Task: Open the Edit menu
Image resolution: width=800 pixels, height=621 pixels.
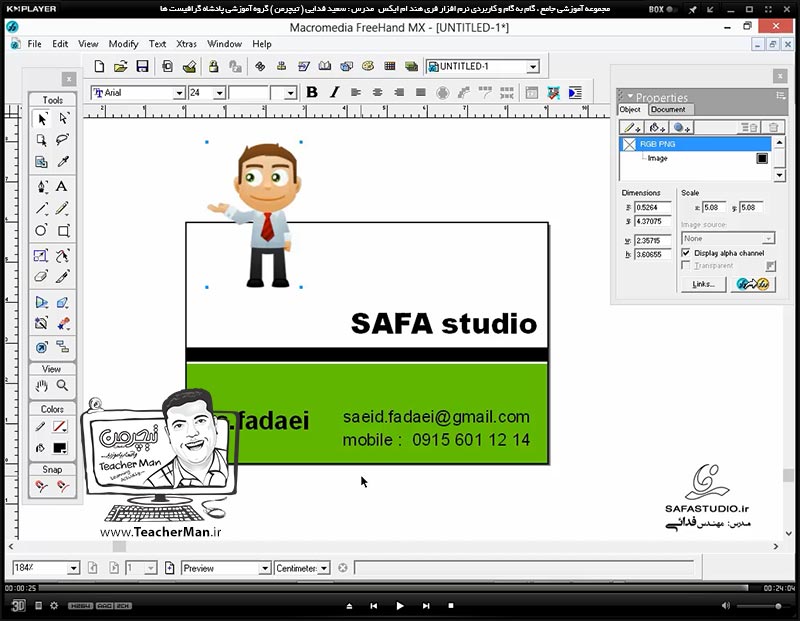Action: click(60, 44)
